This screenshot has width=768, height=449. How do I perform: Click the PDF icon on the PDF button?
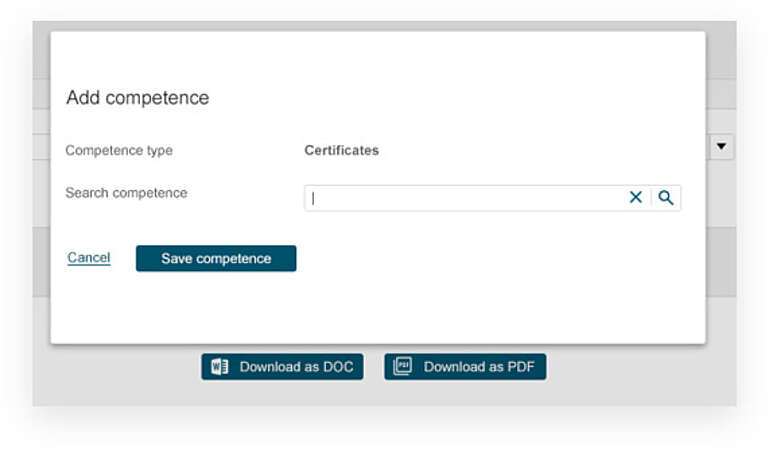pyautogui.click(x=403, y=366)
